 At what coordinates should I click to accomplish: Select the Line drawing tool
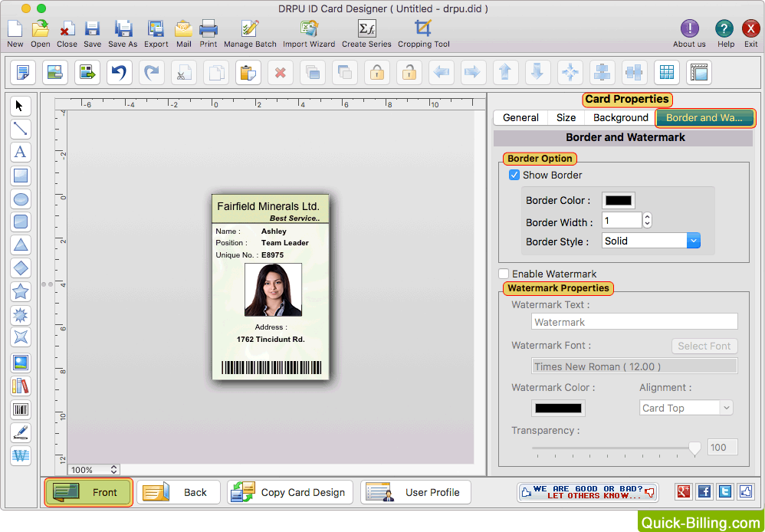coord(20,129)
